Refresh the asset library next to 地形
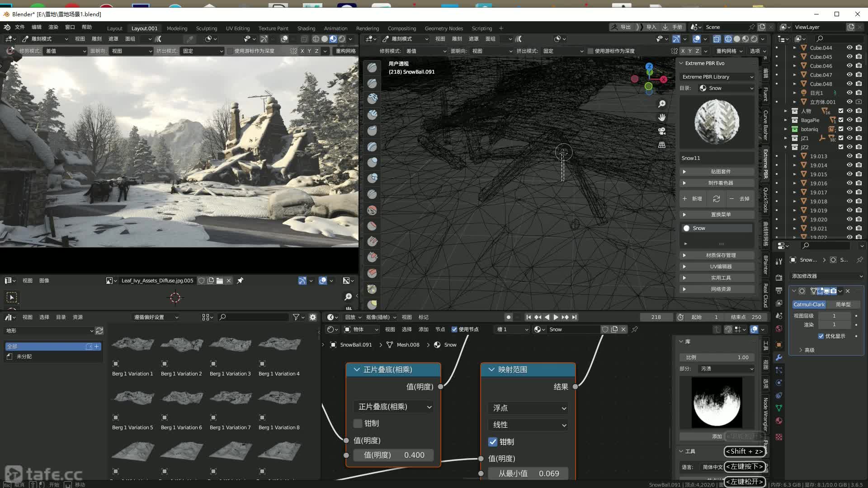 99,331
